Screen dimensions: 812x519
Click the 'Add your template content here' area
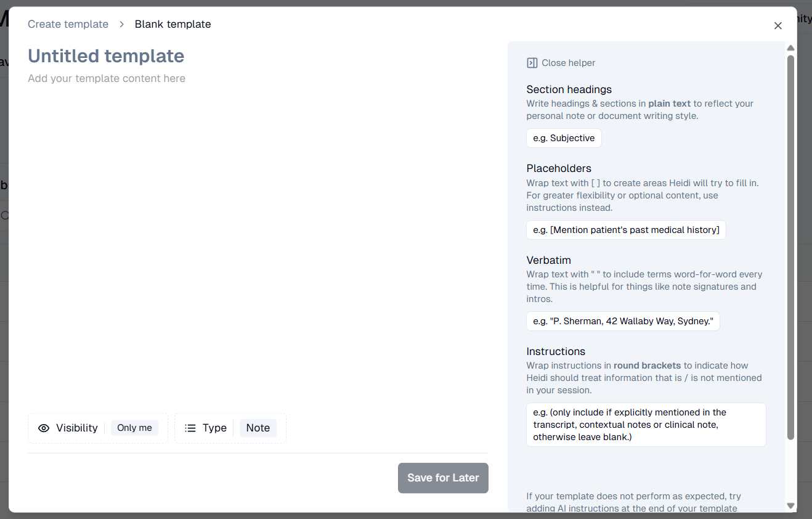click(107, 78)
